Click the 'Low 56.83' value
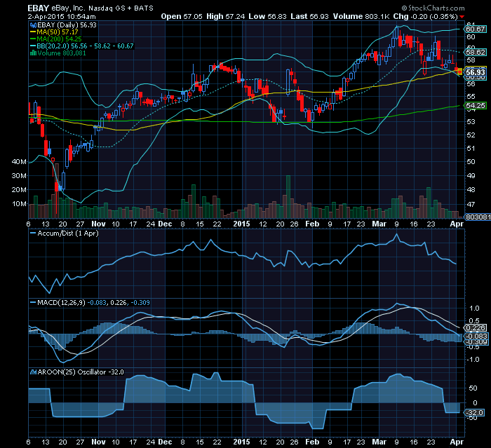 pyautogui.click(x=267, y=16)
